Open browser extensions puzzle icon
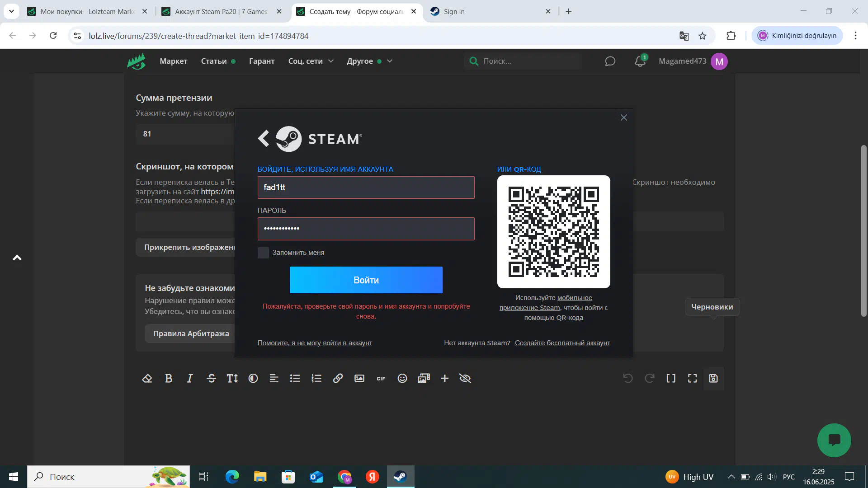 coord(731,36)
